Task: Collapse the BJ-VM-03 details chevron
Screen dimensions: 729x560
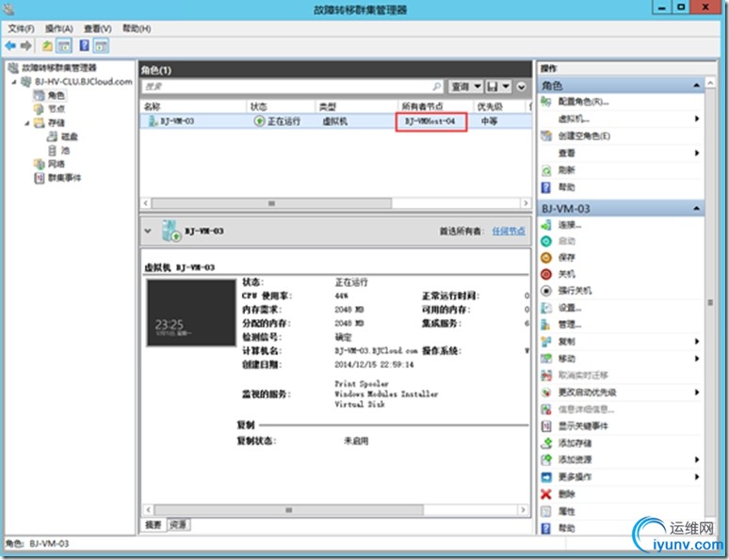Action: click(148, 231)
